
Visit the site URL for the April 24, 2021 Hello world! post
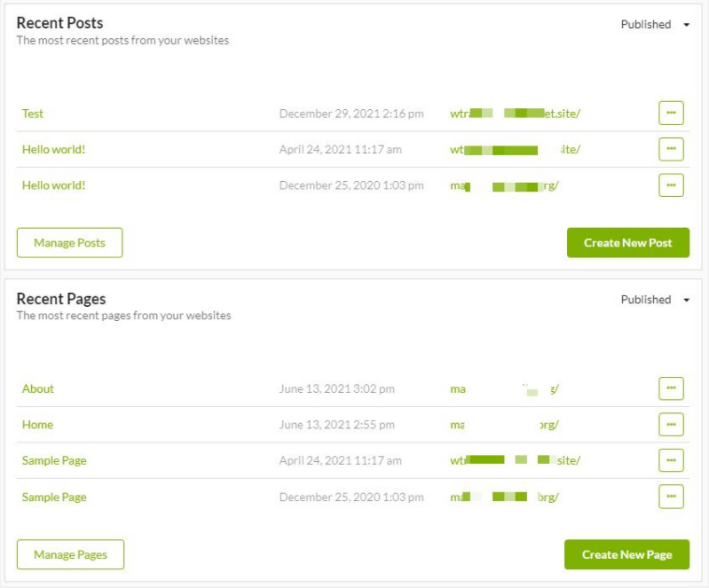pos(515,150)
